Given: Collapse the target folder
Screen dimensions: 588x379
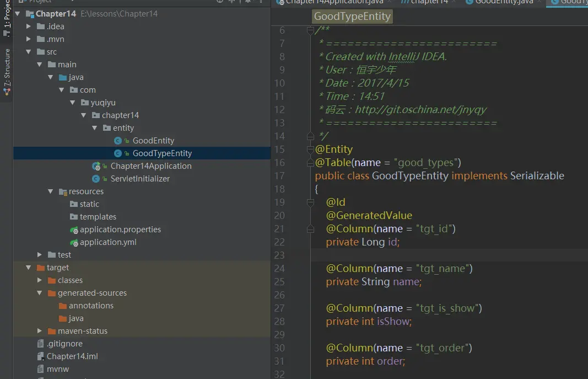Looking at the screenshot, I should pyautogui.click(x=29, y=268).
